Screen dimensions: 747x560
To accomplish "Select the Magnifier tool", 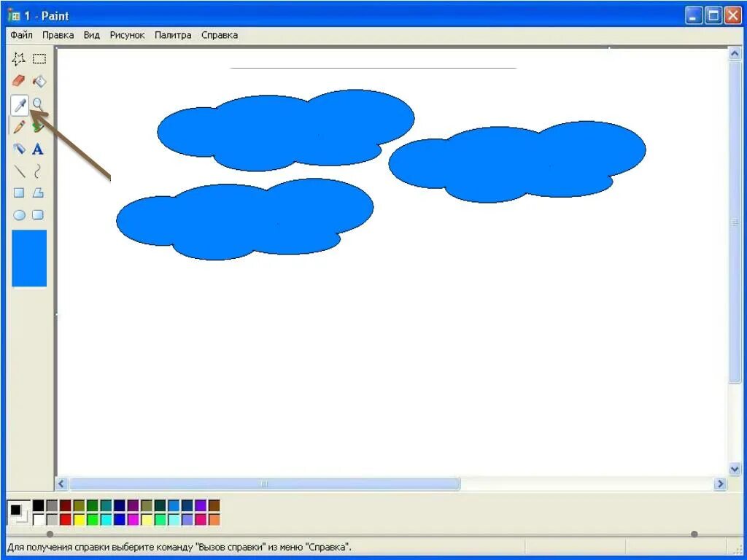I will click(38, 104).
